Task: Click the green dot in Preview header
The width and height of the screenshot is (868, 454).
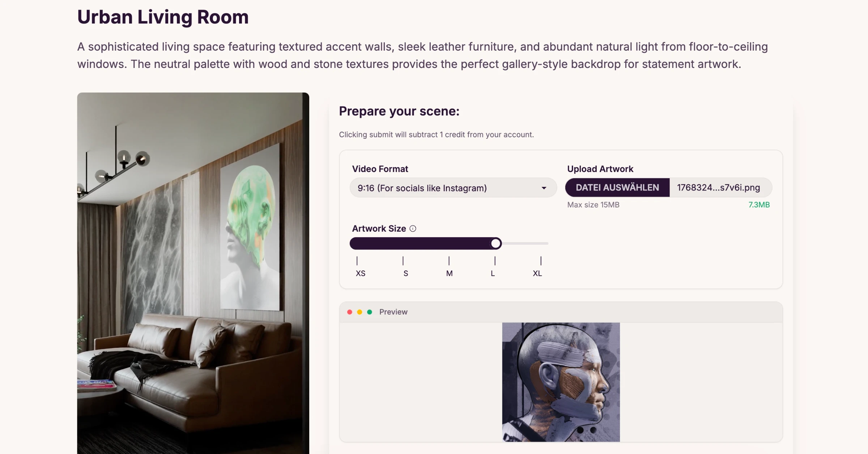Action: [x=370, y=312]
